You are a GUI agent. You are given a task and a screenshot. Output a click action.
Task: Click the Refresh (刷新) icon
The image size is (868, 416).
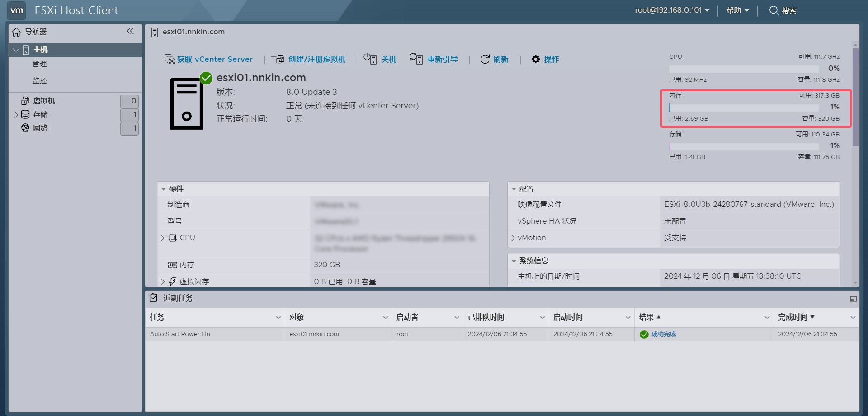[x=485, y=59]
